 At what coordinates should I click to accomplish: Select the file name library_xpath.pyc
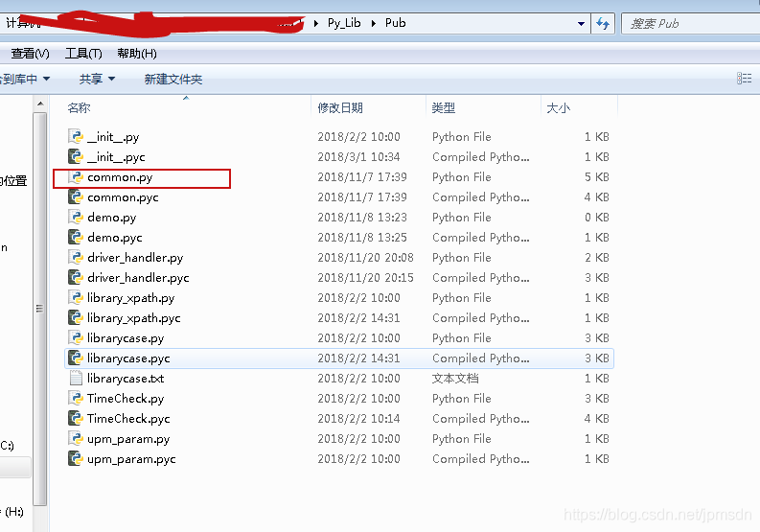(x=134, y=318)
